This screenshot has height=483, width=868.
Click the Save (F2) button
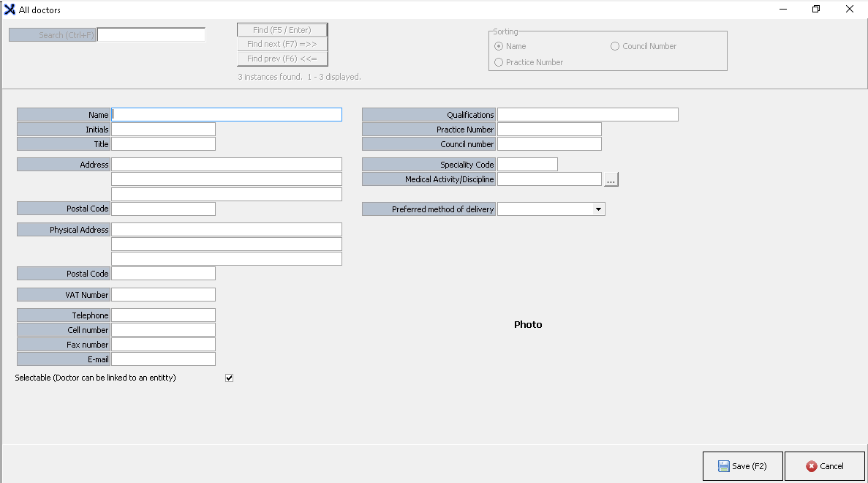tap(742, 466)
